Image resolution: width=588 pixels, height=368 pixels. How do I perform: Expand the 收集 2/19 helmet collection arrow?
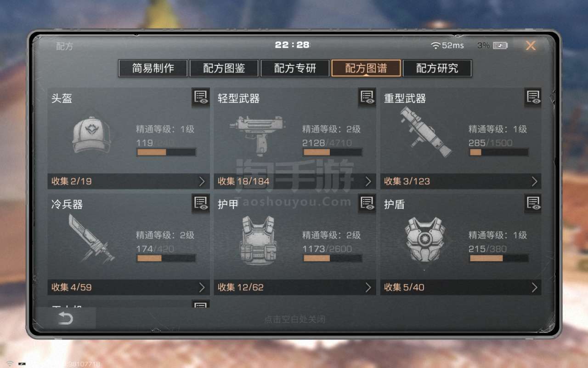(202, 181)
